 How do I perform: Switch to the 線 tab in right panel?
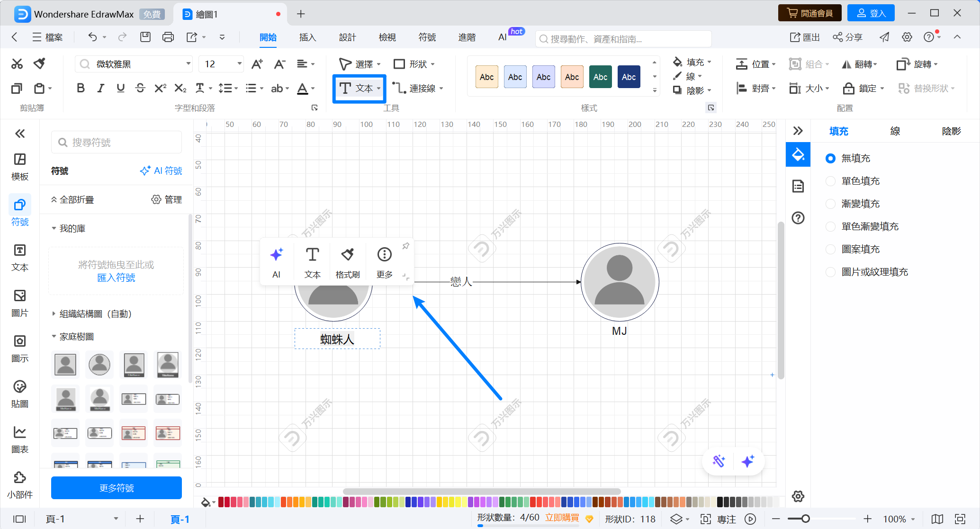pos(895,131)
